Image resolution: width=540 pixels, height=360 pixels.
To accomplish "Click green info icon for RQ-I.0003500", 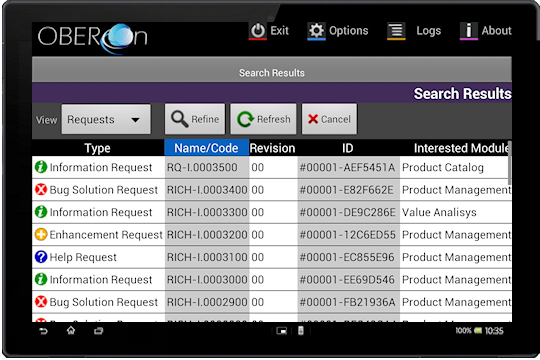I will (41, 167).
